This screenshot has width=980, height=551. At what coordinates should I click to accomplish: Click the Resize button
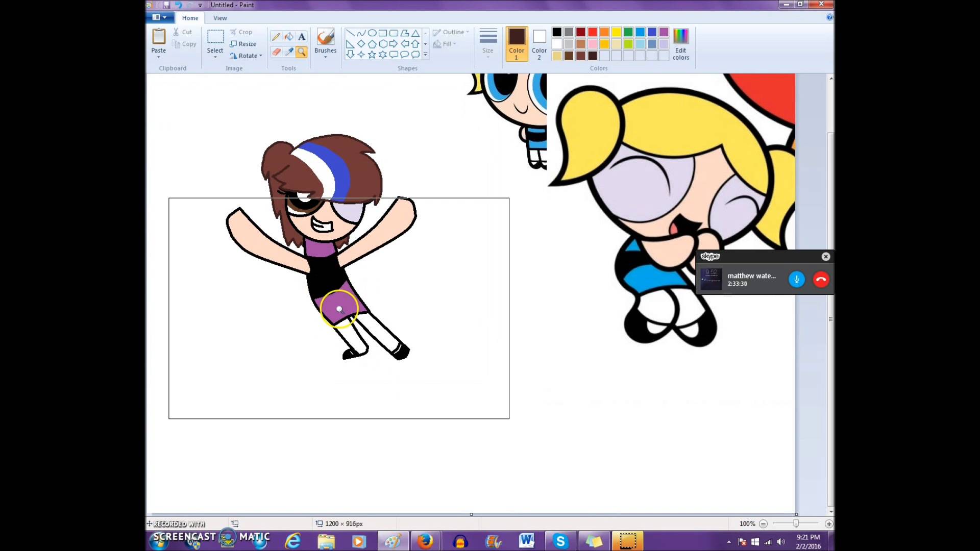[x=243, y=44]
